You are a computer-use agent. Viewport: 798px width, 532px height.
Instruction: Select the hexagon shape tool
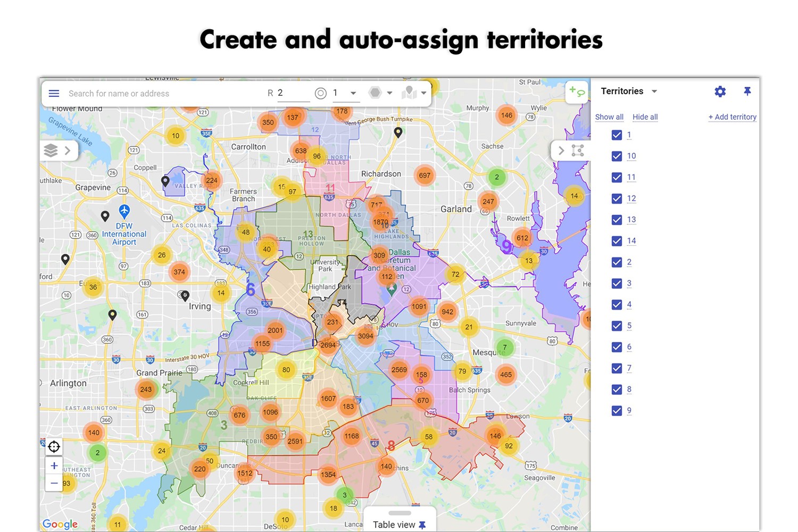click(375, 93)
